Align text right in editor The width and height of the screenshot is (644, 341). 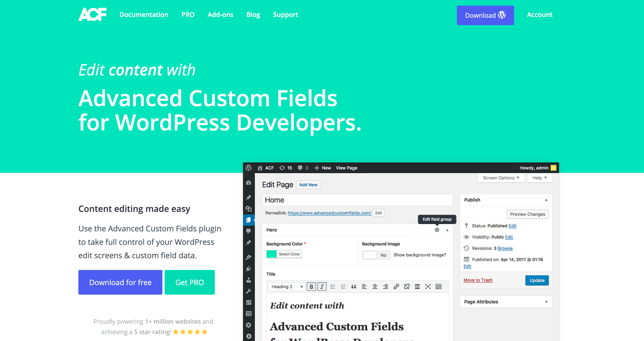coord(385,287)
